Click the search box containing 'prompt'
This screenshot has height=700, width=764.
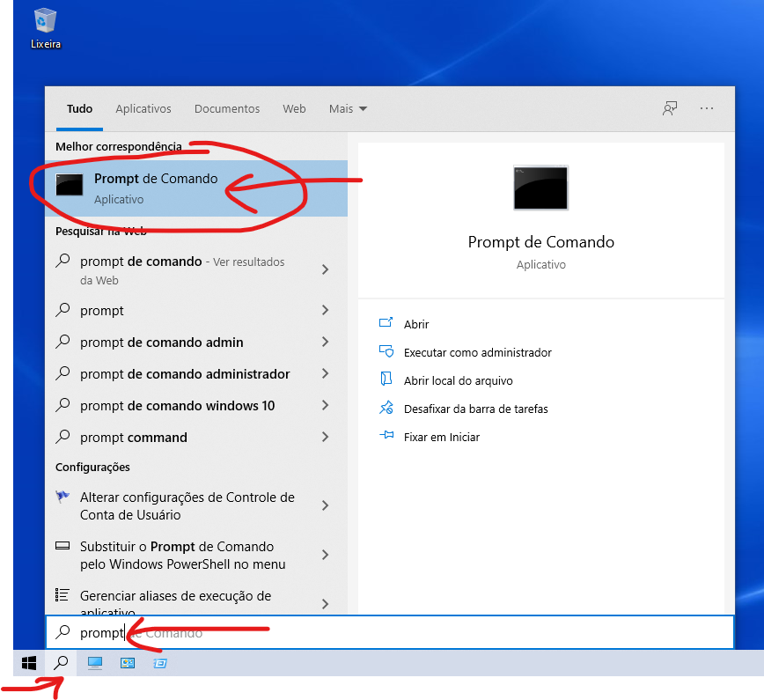pos(390,632)
